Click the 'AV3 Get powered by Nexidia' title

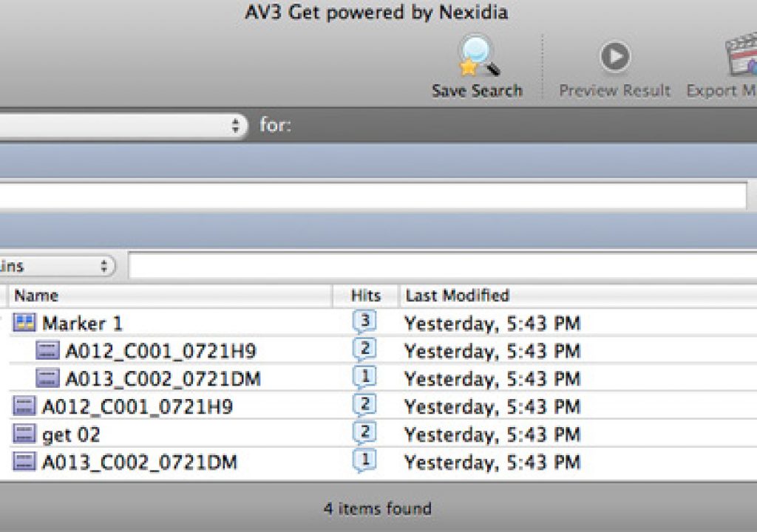pyautogui.click(x=376, y=12)
